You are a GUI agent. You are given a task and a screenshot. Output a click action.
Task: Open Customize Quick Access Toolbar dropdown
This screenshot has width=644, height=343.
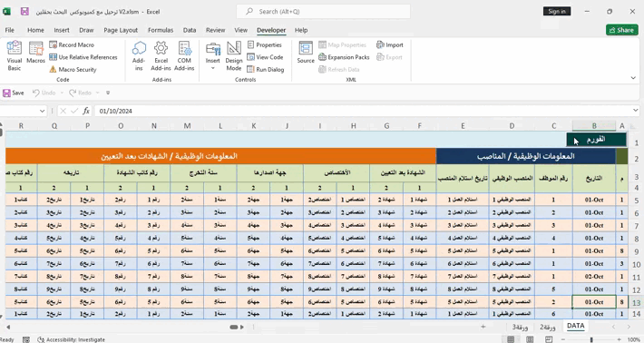tap(108, 93)
